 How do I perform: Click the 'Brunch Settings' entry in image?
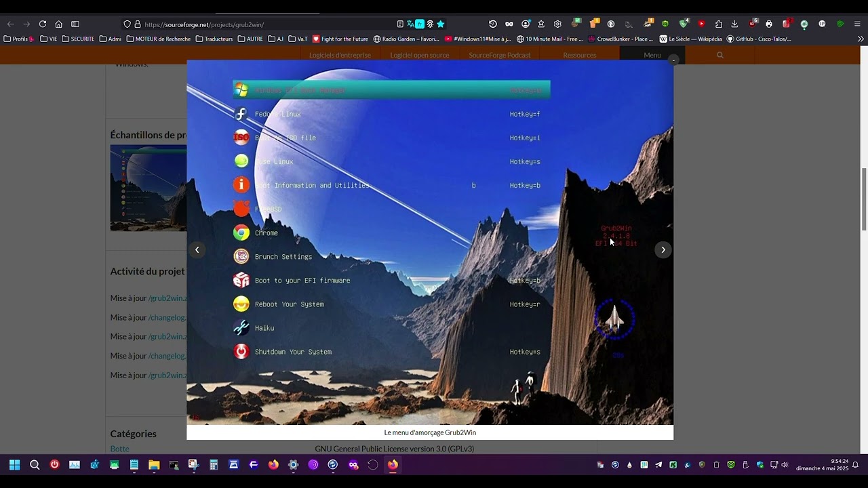[x=283, y=257]
